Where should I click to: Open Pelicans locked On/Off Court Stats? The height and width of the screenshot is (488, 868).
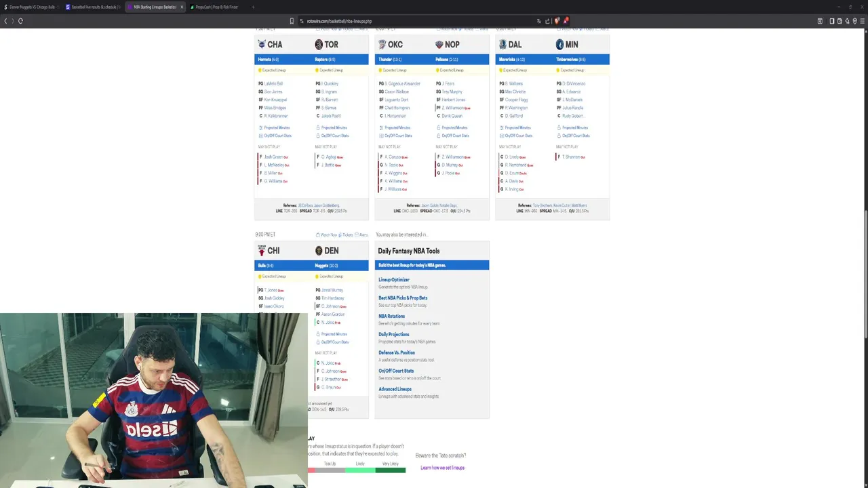tap(452, 136)
